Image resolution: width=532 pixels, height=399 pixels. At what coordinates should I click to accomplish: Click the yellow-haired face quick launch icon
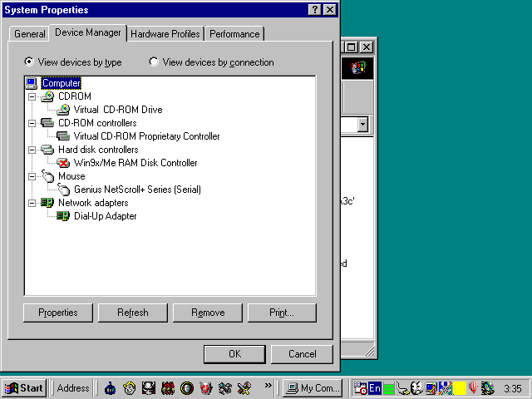pyautogui.click(x=130, y=388)
